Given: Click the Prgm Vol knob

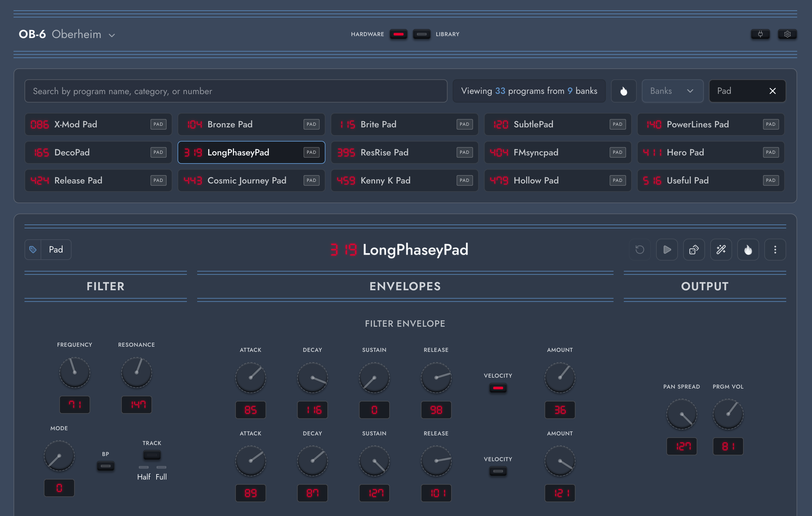Looking at the screenshot, I should 728,414.
